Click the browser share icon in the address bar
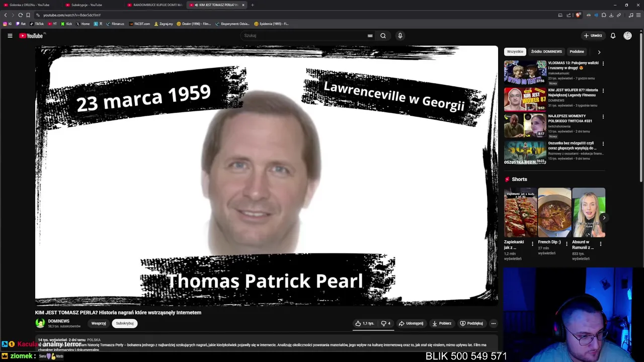Screen dimensions: 644x362 click(568, 15)
